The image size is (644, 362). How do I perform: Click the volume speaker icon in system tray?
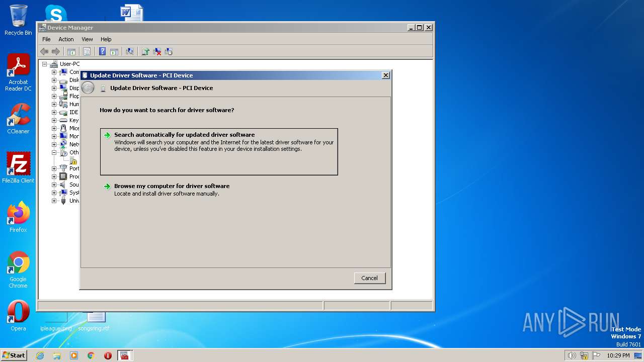[x=572, y=355]
